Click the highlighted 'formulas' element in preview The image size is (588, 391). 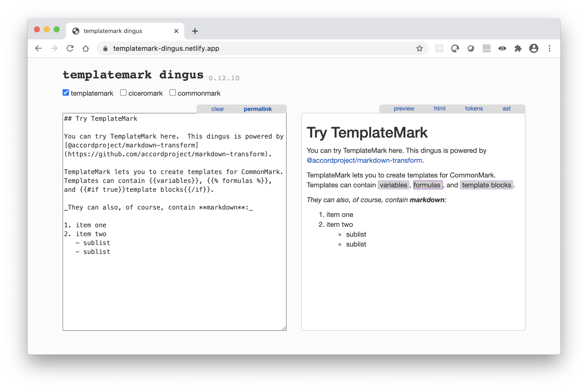[427, 185]
